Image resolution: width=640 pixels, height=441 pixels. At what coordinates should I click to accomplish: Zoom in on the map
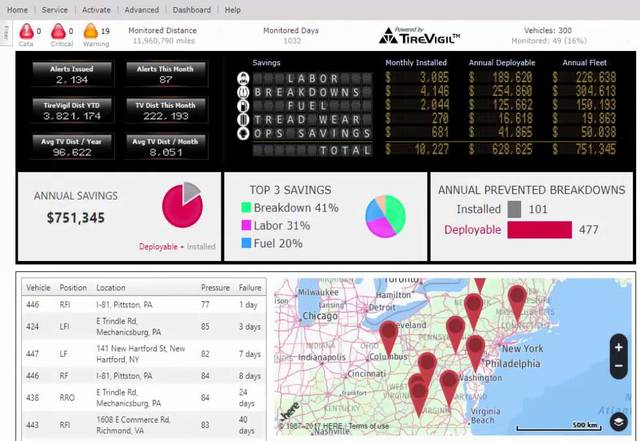click(620, 349)
